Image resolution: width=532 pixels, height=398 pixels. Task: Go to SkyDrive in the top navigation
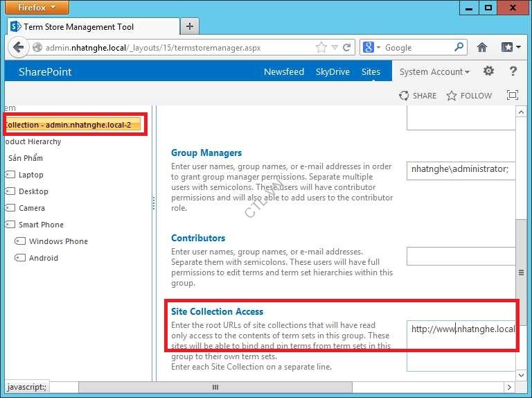[x=332, y=71]
